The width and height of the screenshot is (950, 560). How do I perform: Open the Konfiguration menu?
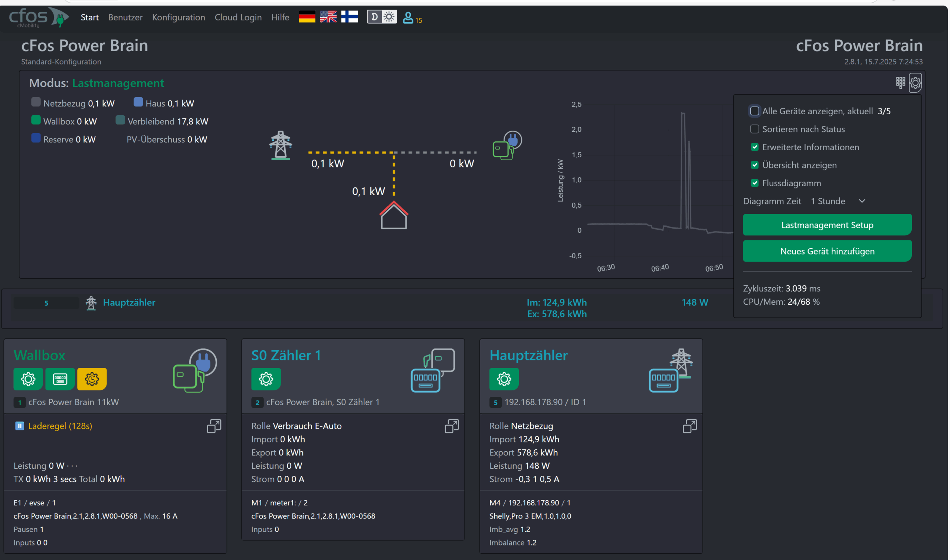pyautogui.click(x=178, y=17)
